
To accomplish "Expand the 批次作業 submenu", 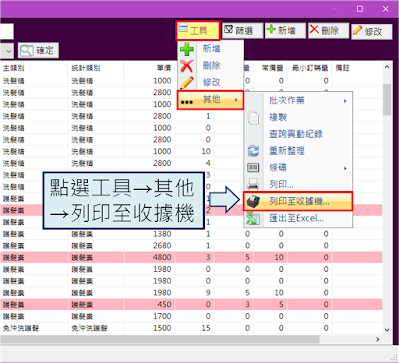I will (298, 100).
